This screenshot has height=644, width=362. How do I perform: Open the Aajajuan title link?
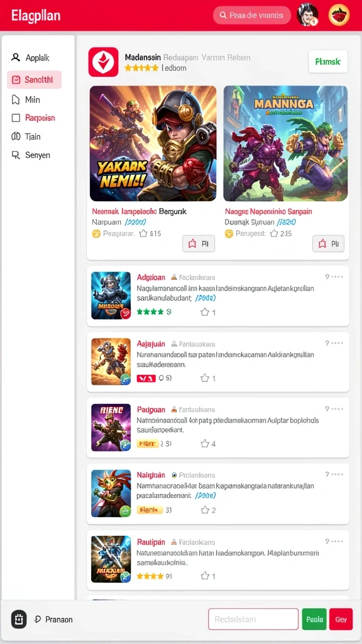click(151, 344)
